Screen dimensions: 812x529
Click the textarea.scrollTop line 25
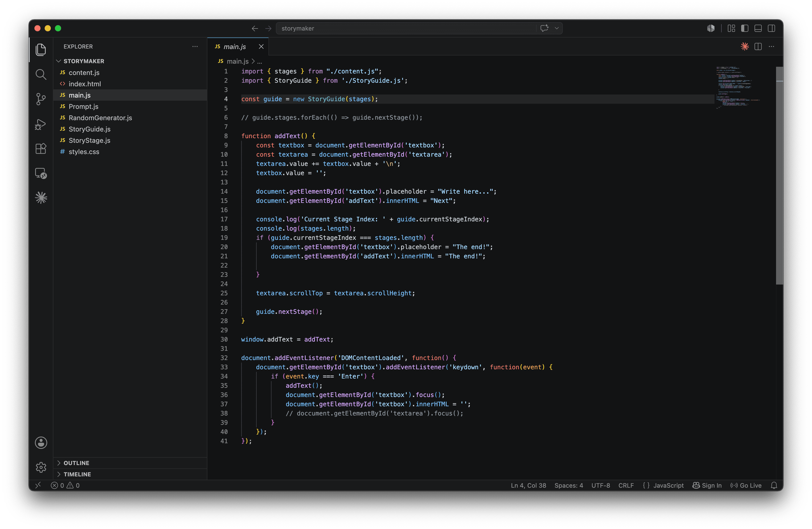click(x=335, y=293)
